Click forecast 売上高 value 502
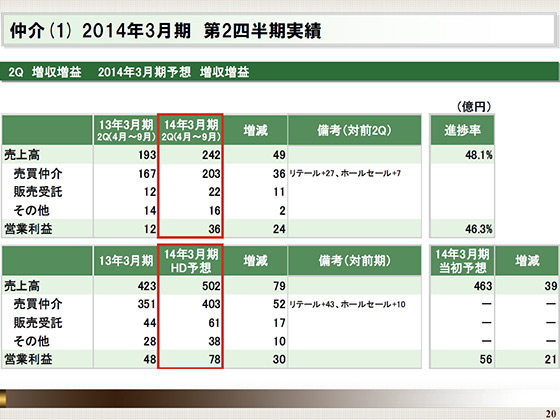 [x=211, y=286]
